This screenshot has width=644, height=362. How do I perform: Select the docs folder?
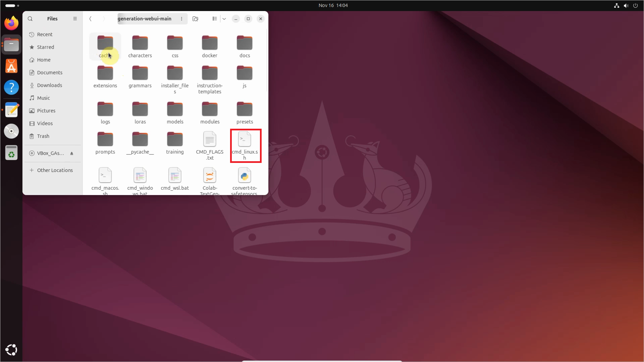pyautogui.click(x=245, y=47)
